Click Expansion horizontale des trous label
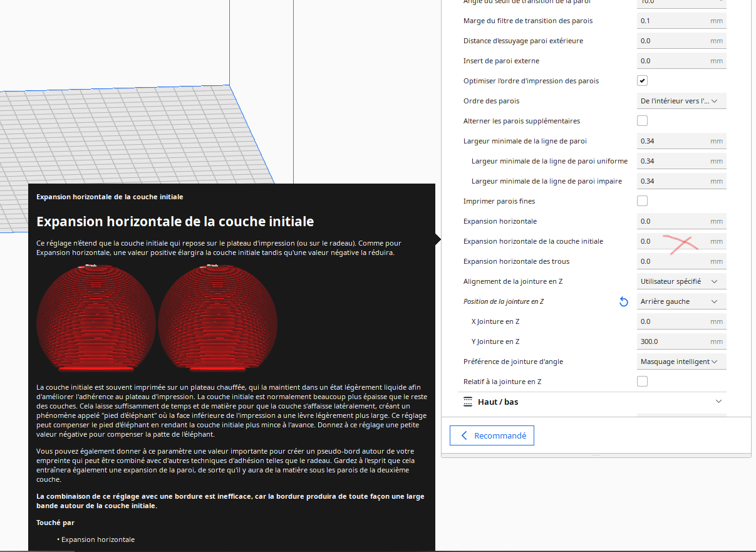The image size is (756, 552). pos(516,261)
